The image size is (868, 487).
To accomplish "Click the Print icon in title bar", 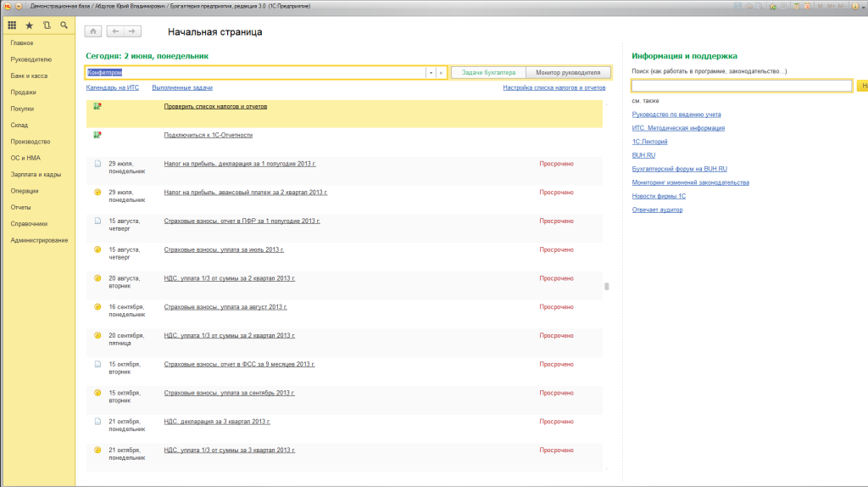I will [749, 6].
